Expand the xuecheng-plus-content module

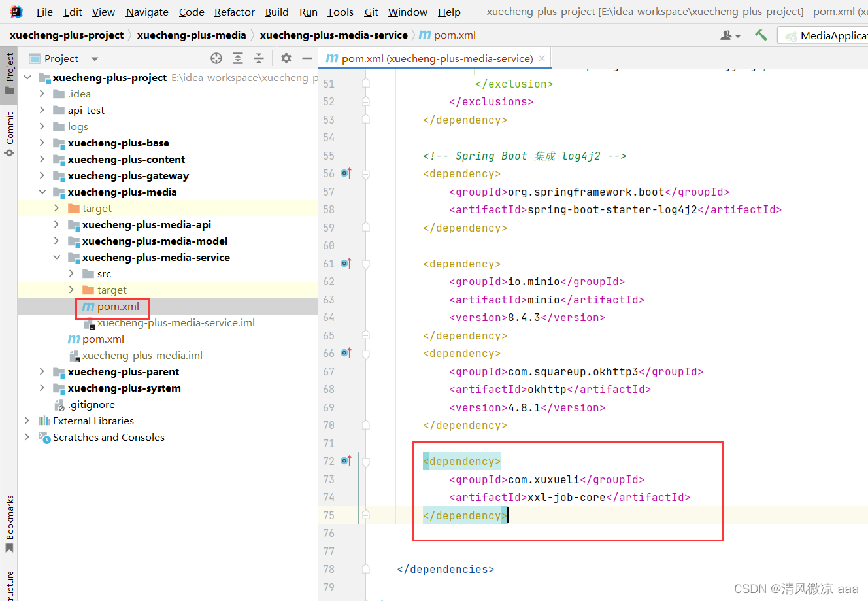(x=42, y=159)
